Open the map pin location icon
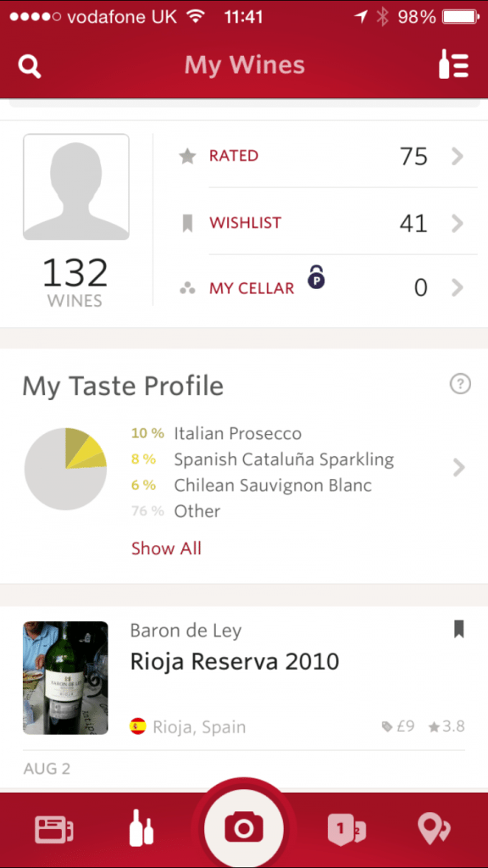This screenshot has width=488, height=868. [x=434, y=830]
